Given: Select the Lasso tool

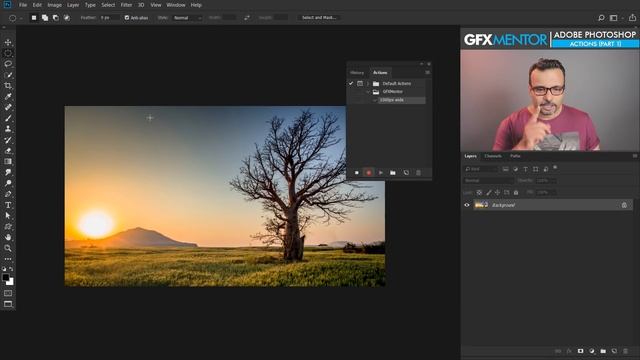Looking at the screenshot, I should tap(8, 64).
